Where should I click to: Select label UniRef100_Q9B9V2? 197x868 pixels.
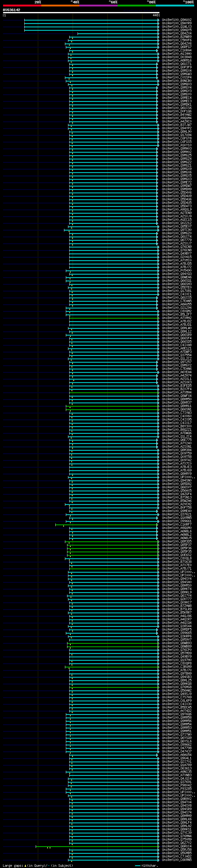point(177,799)
